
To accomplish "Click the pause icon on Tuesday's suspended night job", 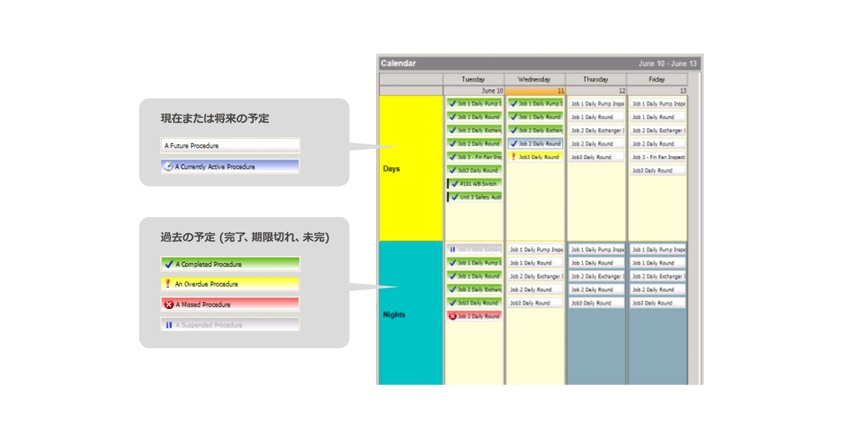I will pos(453,250).
